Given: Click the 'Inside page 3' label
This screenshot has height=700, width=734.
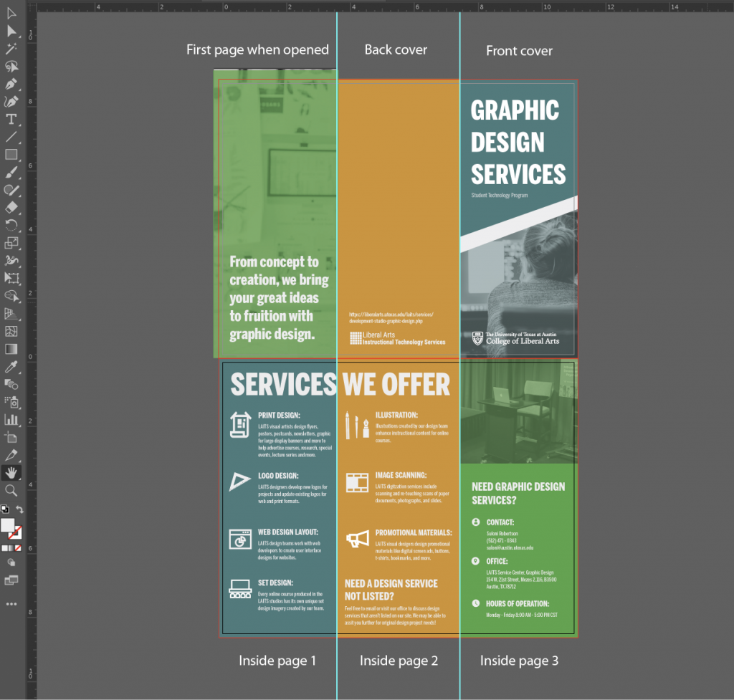Looking at the screenshot, I should (519, 661).
